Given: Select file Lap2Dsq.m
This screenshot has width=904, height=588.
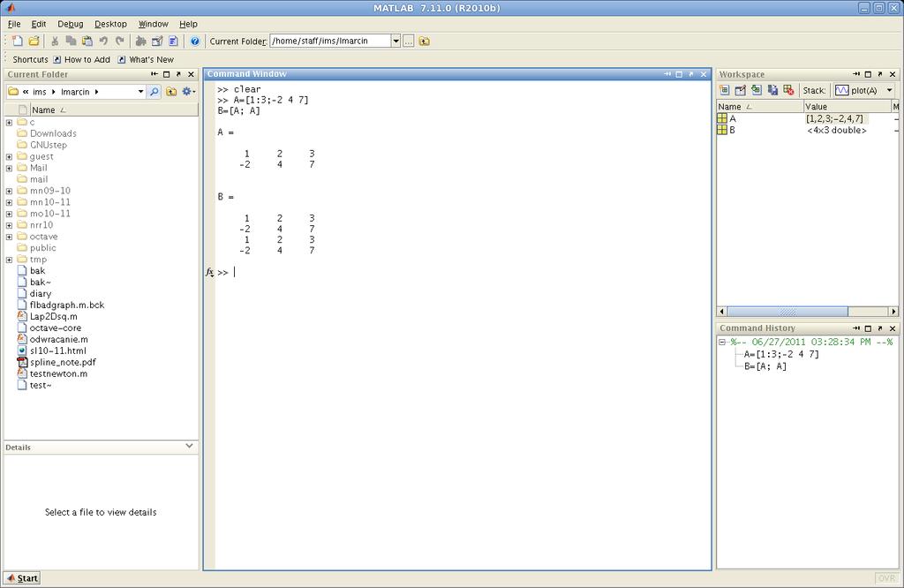Looking at the screenshot, I should pos(53,316).
